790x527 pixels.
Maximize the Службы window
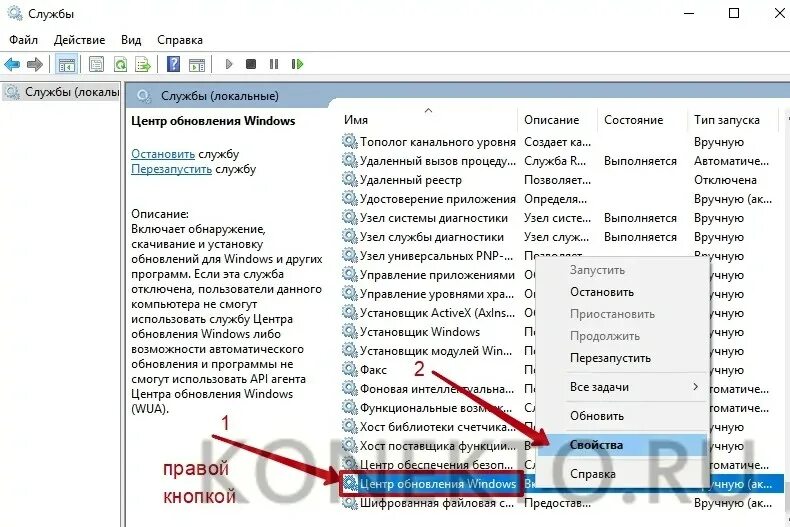coord(734,14)
